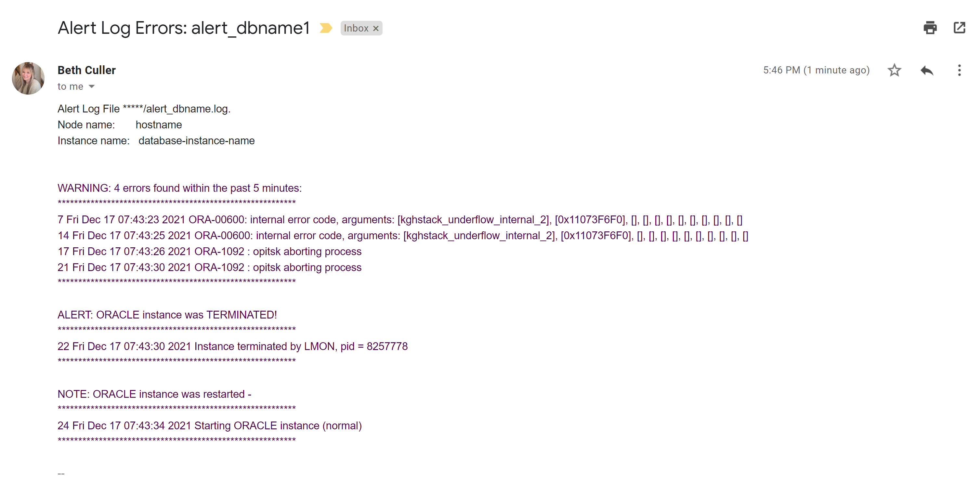Click the 'Instance terminated by LMON' line
The image size is (980, 481).
coord(232,346)
